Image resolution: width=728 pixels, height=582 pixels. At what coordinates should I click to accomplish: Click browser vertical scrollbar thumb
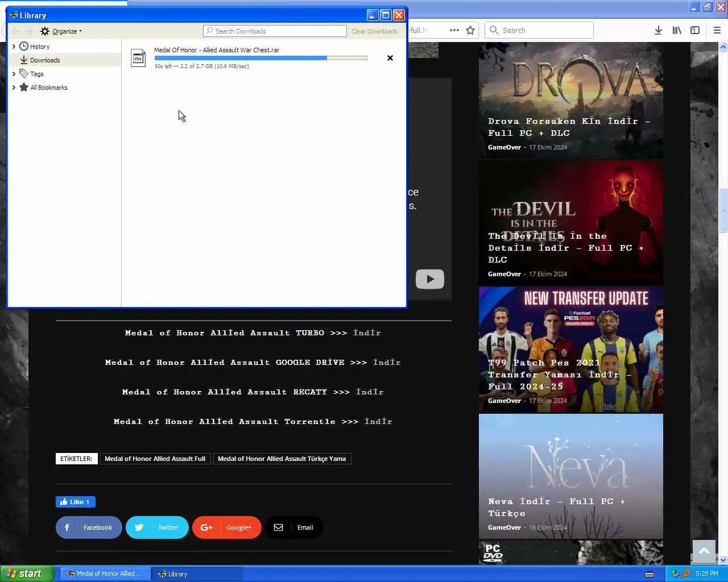point(723,210)
